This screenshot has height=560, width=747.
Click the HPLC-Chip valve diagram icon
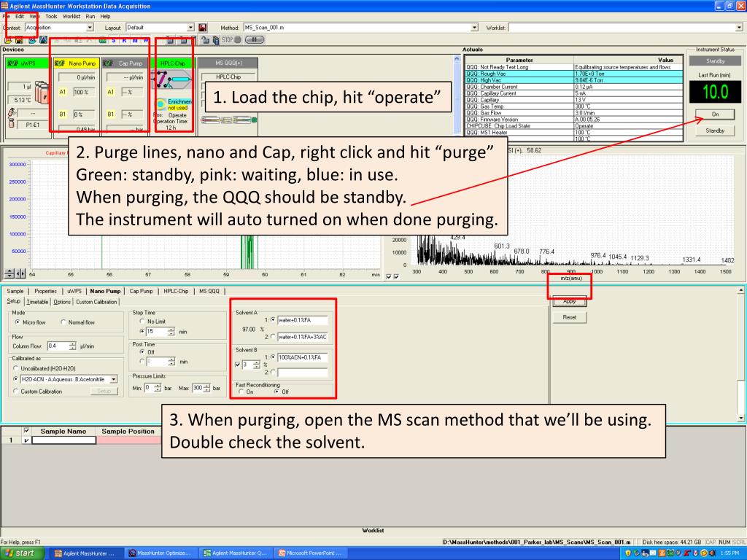tap(171, 79)
